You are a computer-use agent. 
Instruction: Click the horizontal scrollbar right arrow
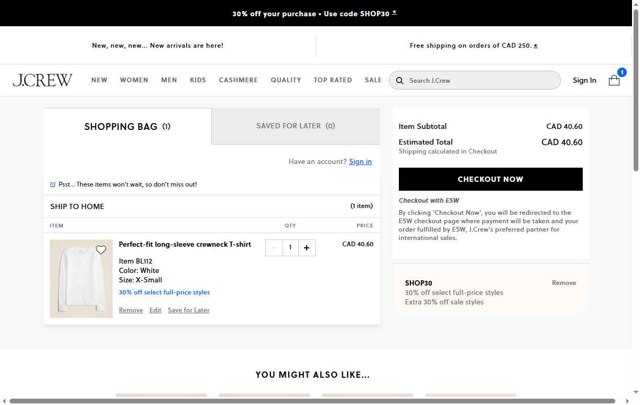627,401
